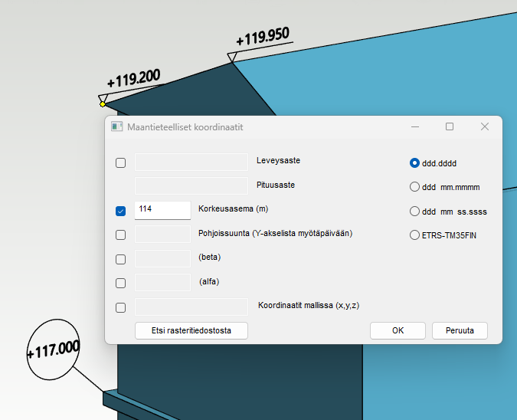Switch to the ETRS-TM35FIN coordinate system
The width and height of the screenshot is (517, 420).
pyautogui.click(x=415, y=235)
